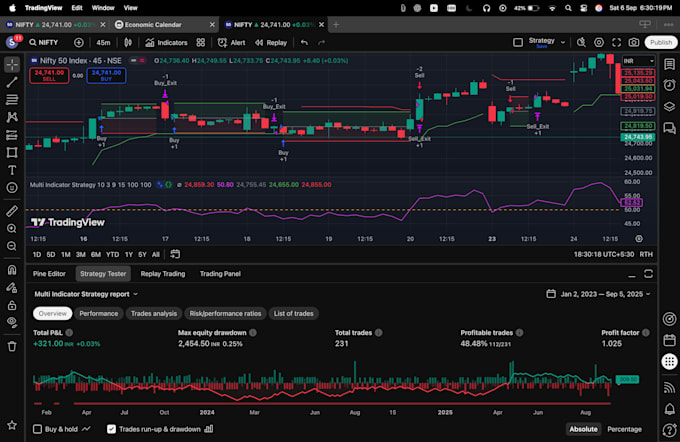Screen dimensions: 680x442
Task: Start bar Replay mode
Action: (271, 43)
